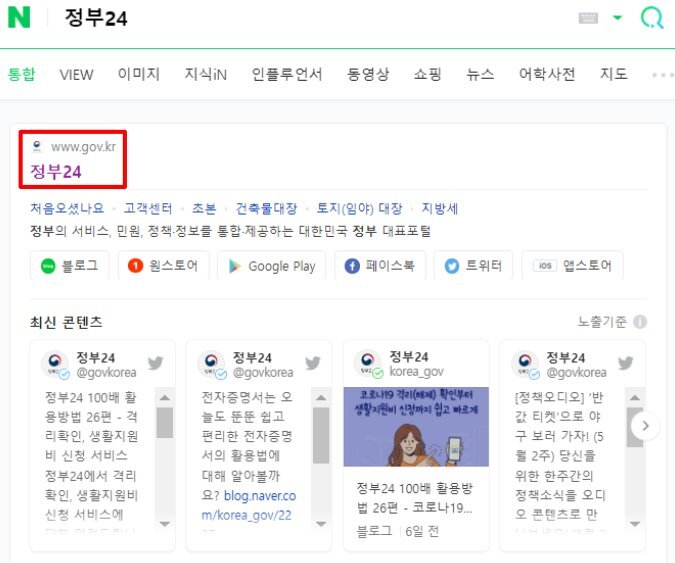This screenshot has height=563, width=675.
Task: Click the search field containing 정부24
Action: pos(96,18)
